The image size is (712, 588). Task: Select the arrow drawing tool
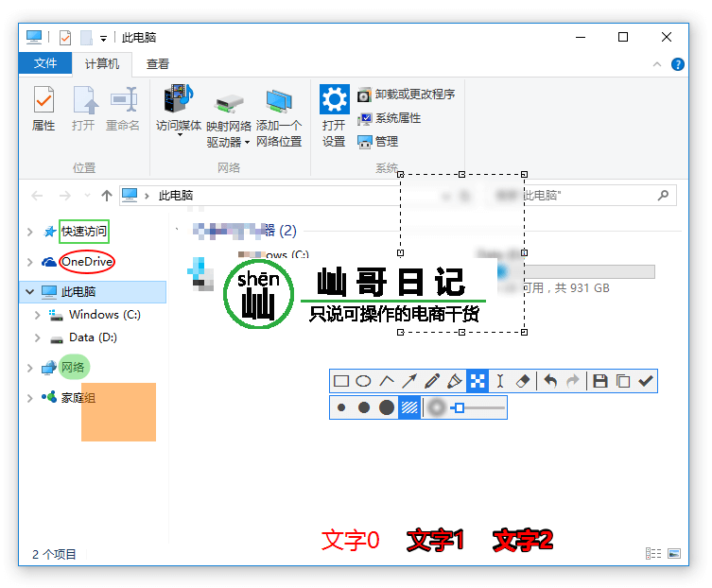[x=409, y=381]
